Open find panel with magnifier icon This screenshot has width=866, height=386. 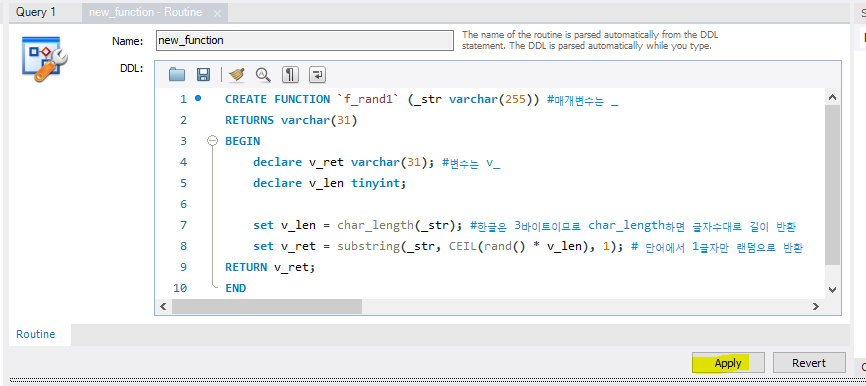263,75
